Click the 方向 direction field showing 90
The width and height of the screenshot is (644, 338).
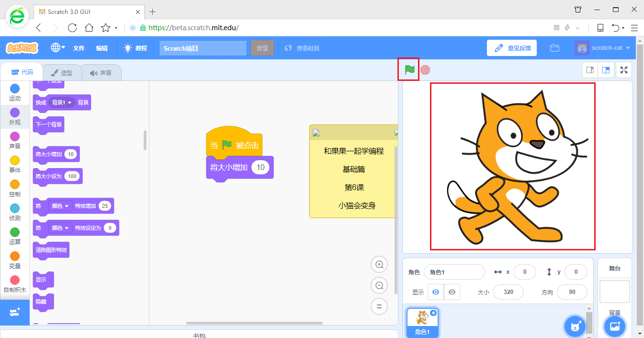coord(572,292)
